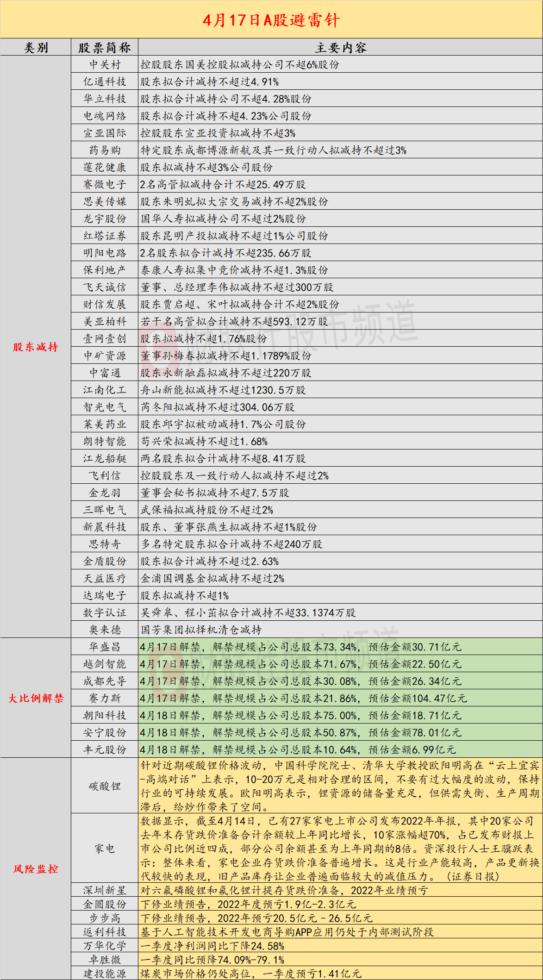Select stock name 金圆股份
Viewport: 543px width, 980px height.
(105, 905)
